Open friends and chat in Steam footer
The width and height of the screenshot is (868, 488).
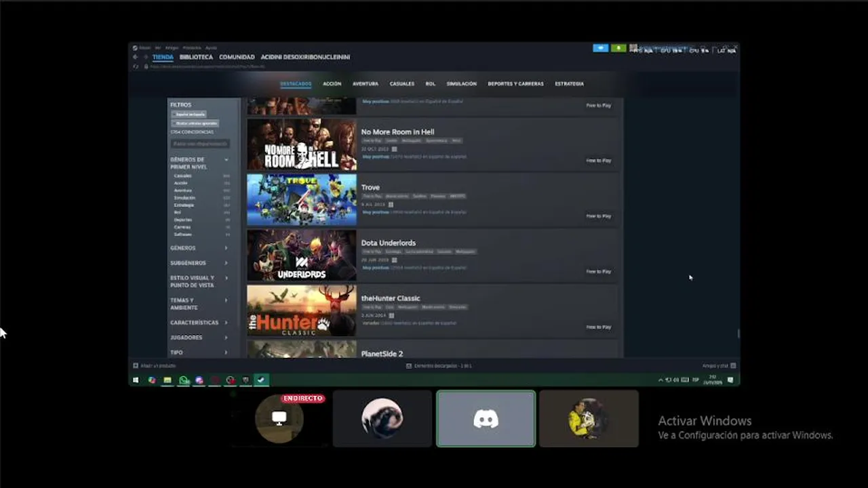(719, 366)
